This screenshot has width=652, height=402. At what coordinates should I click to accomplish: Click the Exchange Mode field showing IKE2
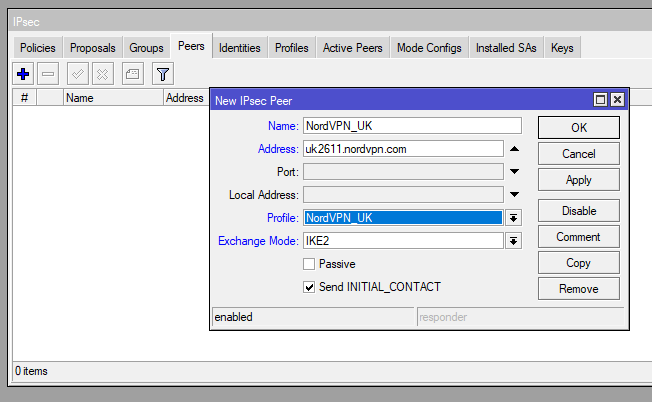pyautogui.click(x=403, y=241)
